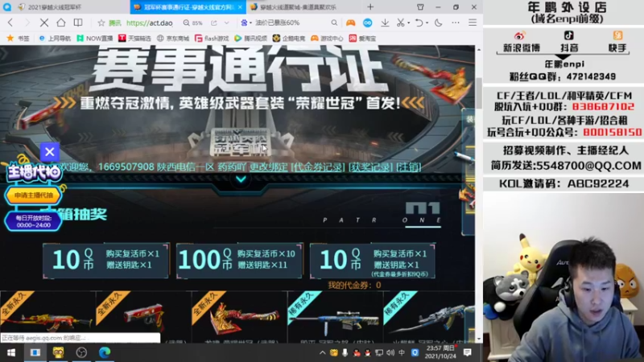Click the blue infinity extension icon
The image size is (644, 362).
(368, 23)
